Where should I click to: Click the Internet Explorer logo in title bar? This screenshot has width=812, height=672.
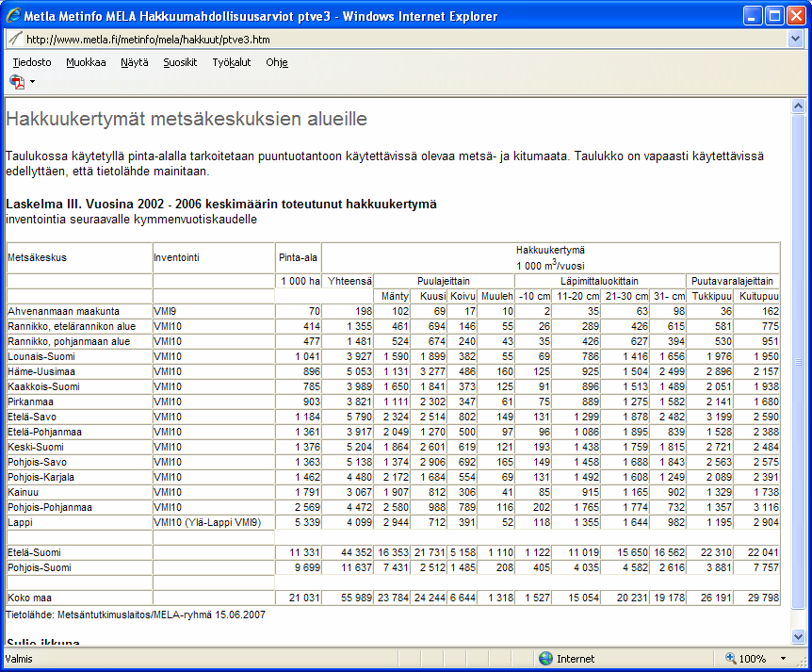[13, 16]
